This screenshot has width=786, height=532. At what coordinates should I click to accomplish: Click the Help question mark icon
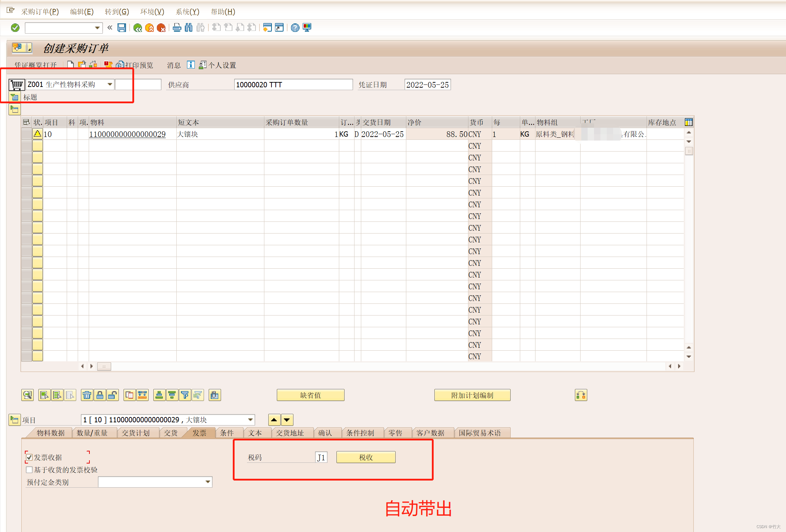295,27
